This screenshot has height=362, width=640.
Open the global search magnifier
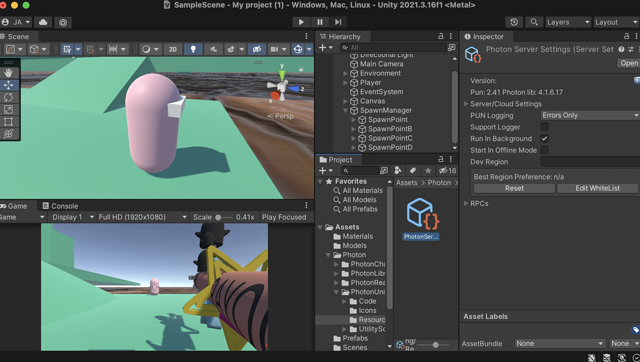click(534, 22)
